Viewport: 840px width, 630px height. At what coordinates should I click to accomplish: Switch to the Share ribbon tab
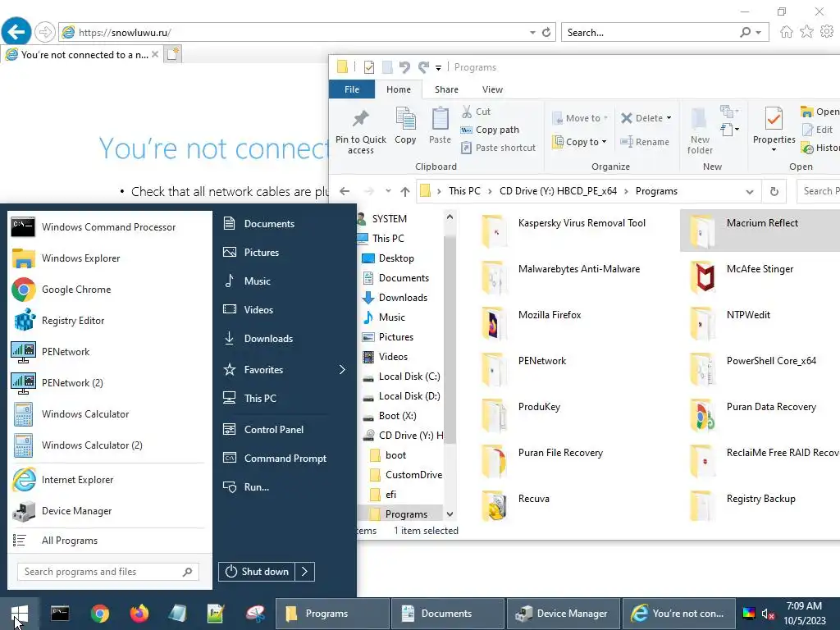446,89
